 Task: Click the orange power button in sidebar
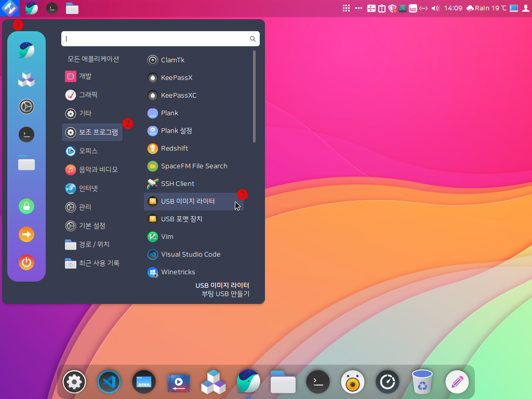pos(26,263)
